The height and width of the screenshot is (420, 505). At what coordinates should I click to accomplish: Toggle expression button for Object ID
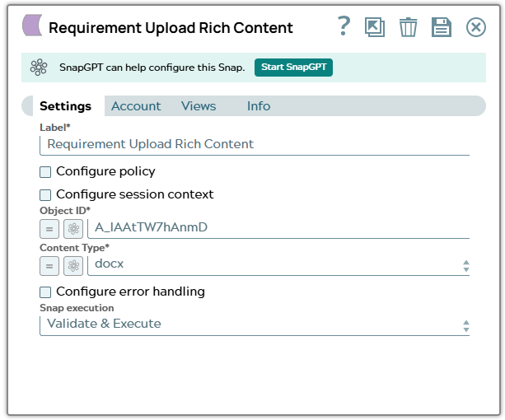49,229
